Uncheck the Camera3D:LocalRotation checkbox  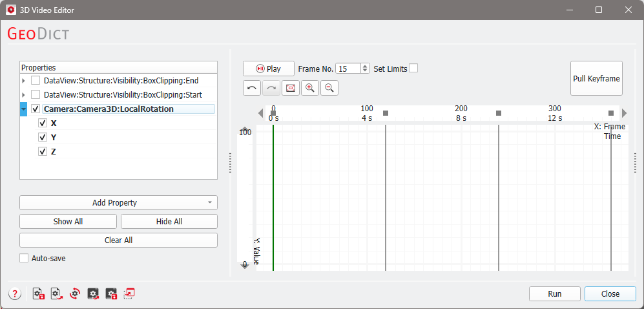point(36,109)
